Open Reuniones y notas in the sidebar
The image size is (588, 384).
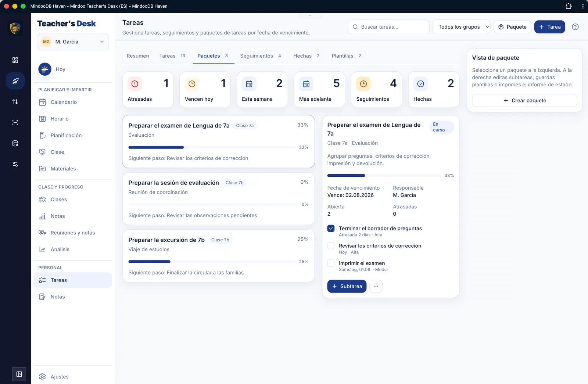[x=73, y=233]
